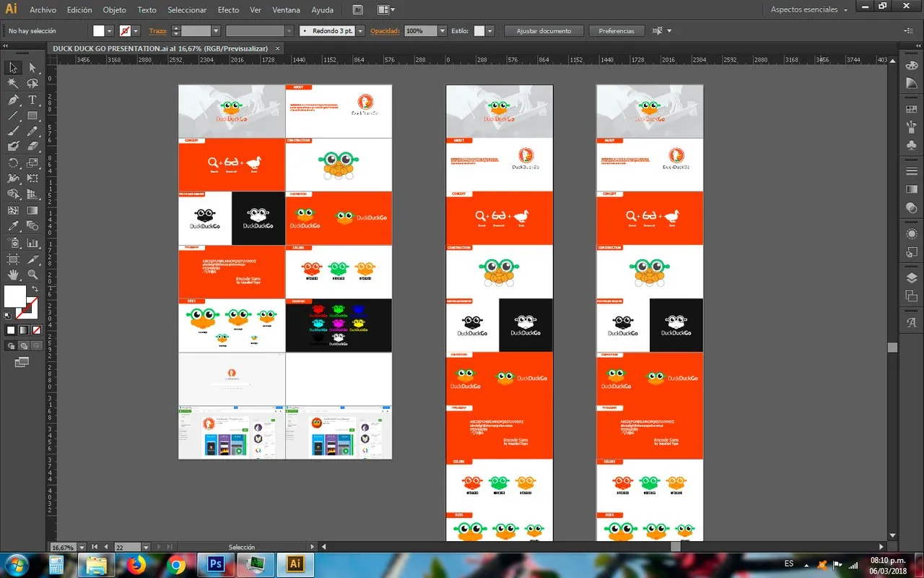Screen dimensions: 924x578
Task: Select the Column Graph tool
Action: coord(32,243)
